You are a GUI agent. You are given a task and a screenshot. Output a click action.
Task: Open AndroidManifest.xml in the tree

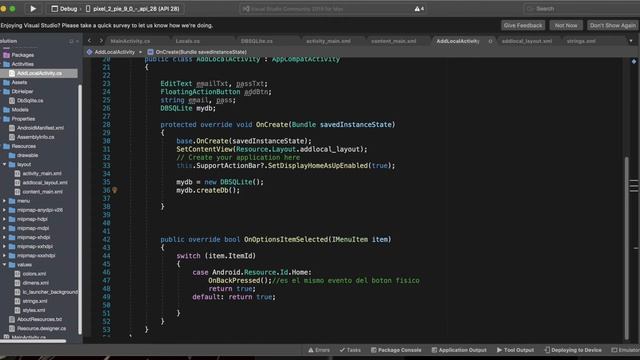(x=40, y=128)
